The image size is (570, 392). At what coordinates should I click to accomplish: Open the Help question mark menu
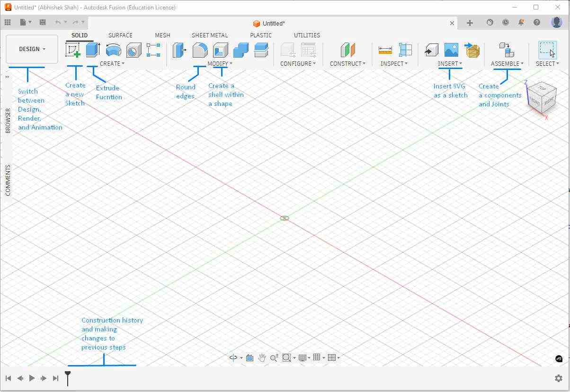point(537,22)
